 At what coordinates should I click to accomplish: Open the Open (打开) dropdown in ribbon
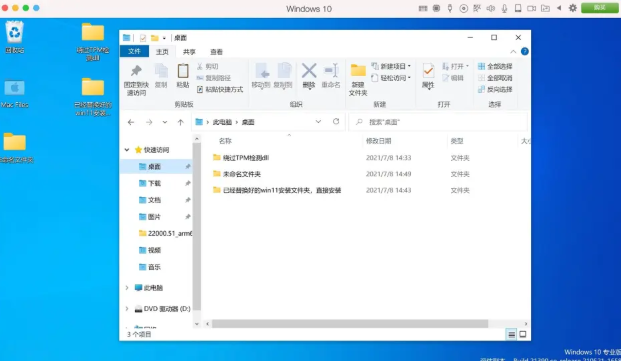pos(455,66)
